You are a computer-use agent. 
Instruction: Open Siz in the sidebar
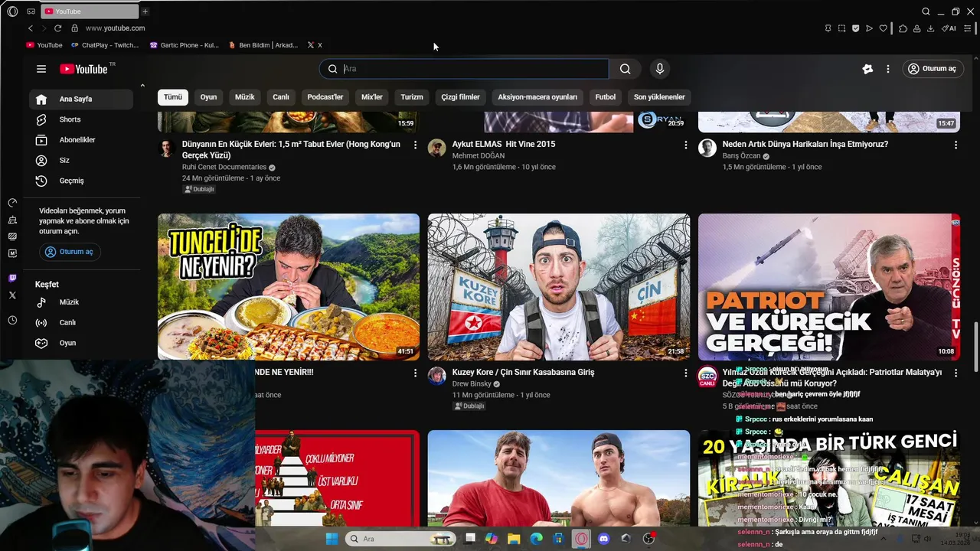click(x=81, y=161)
